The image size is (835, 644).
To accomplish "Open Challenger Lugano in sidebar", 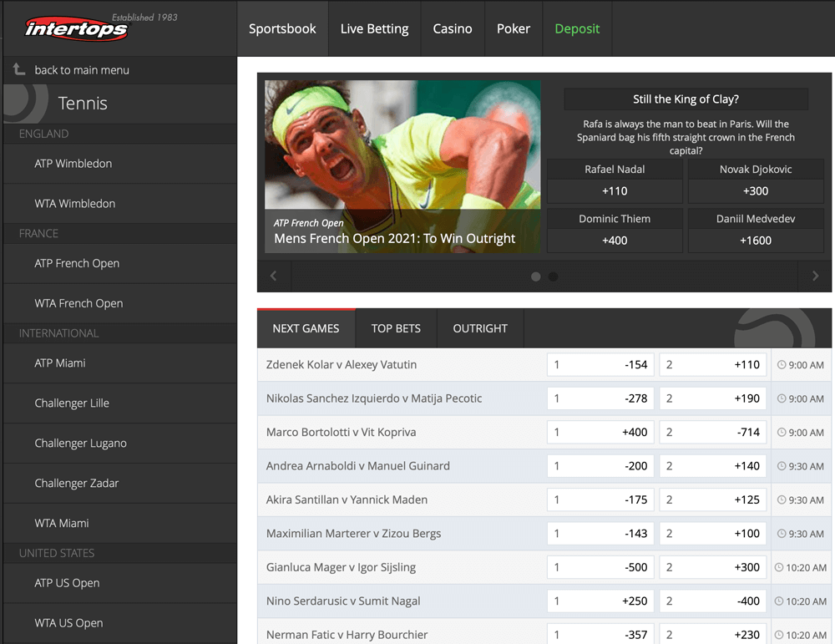I will pos(119,444).
